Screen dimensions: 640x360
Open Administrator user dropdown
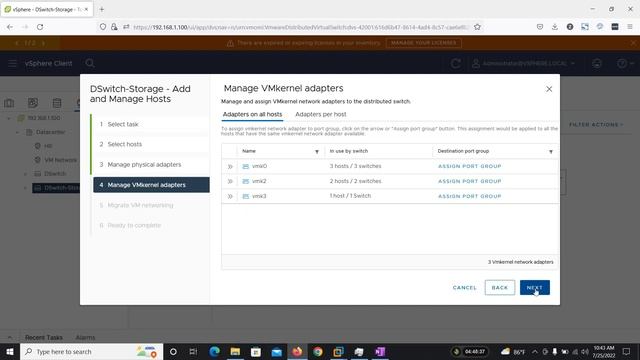523,63
